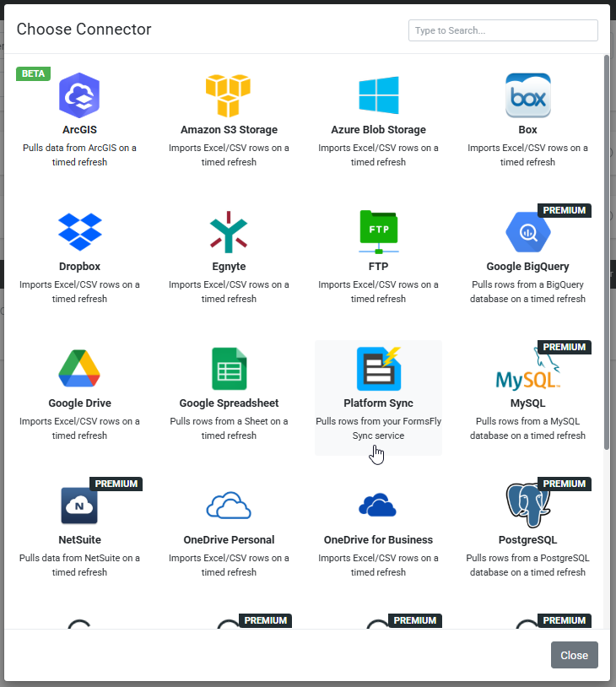Screen dimensions: 616x687
Task: Click the PREMIUM badge on NetSuite
Action: tap(116, 484)
